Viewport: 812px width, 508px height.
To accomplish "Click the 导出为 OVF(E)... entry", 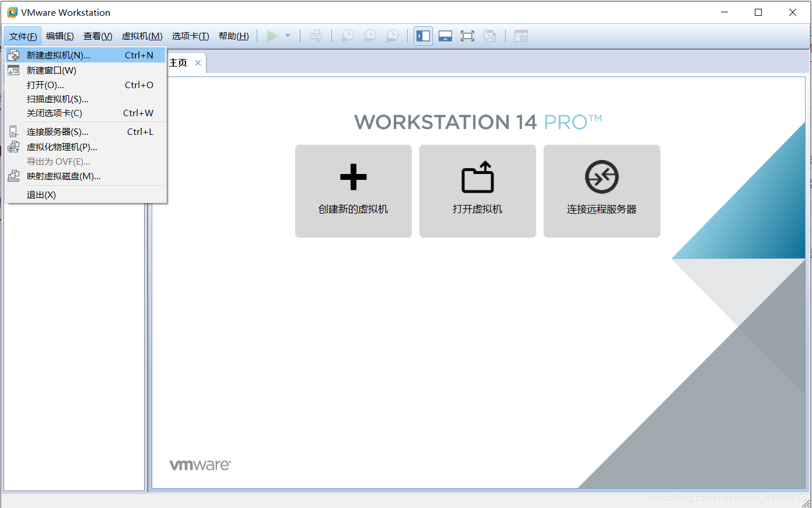I will pyautogui.click(x=86, y=162).
